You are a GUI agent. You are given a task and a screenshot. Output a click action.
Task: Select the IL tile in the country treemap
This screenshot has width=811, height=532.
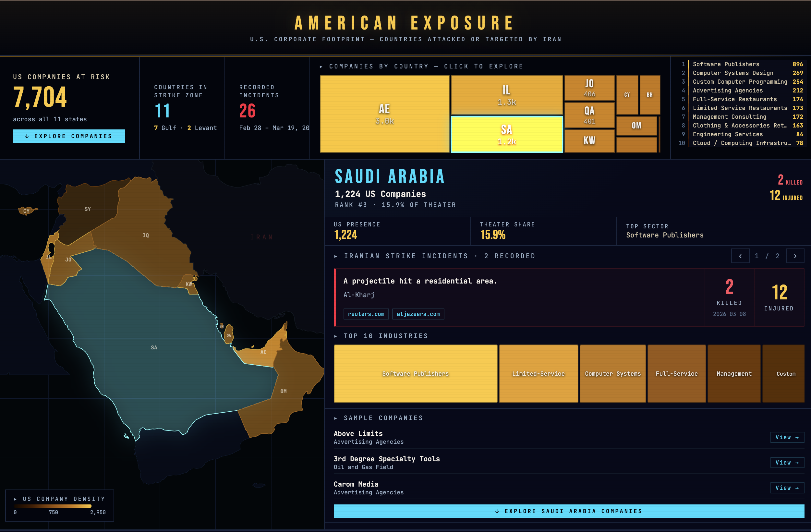click(x=506, y=94)
